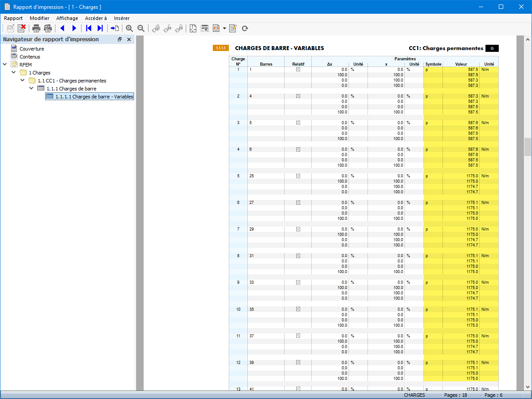
Task: Click the report selection icon
Action: (x=205, y=28)
